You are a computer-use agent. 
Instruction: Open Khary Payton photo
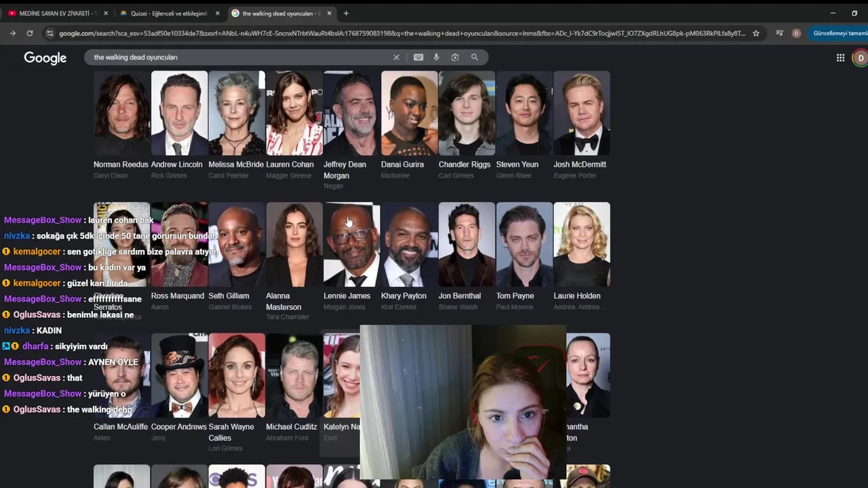point(410,244)
